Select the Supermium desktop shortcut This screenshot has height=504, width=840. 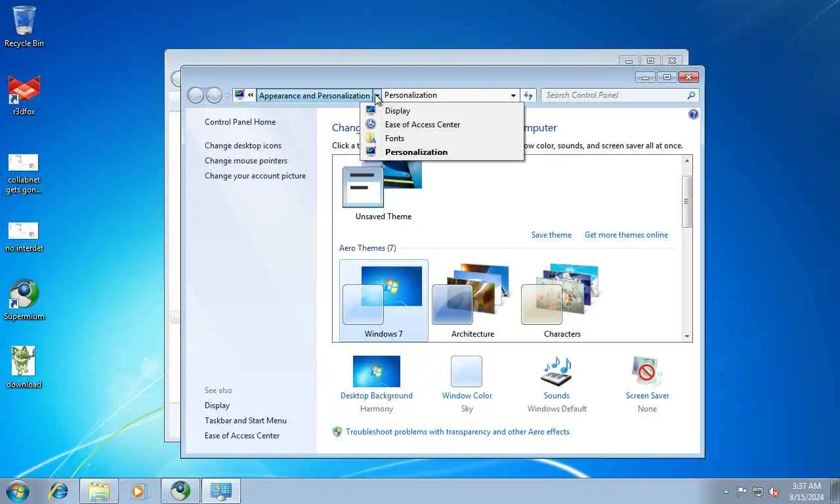[24, 300]
